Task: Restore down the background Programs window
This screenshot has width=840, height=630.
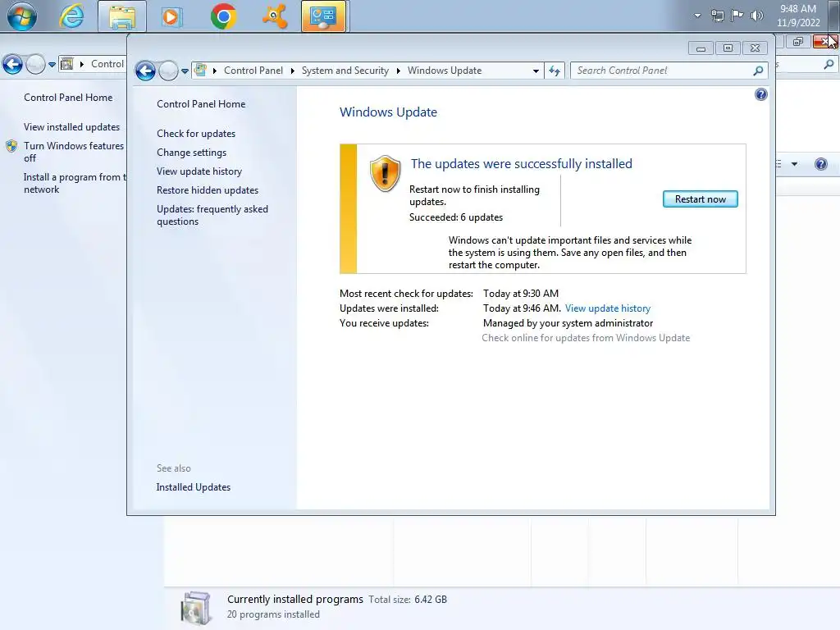Action: 798,41
